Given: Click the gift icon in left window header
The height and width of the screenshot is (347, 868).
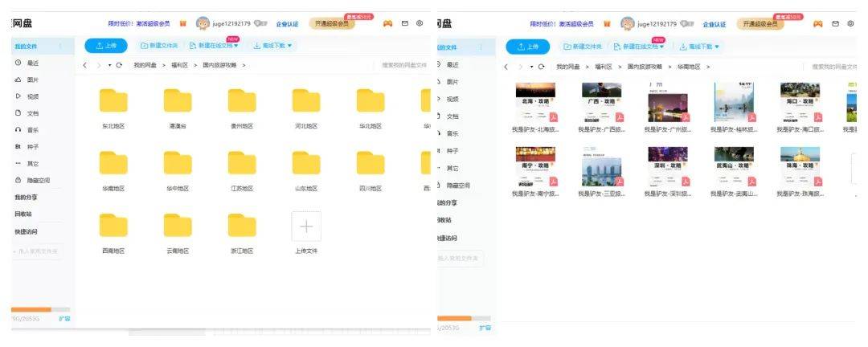Looking at the screenshot, I should pos(183,24).
